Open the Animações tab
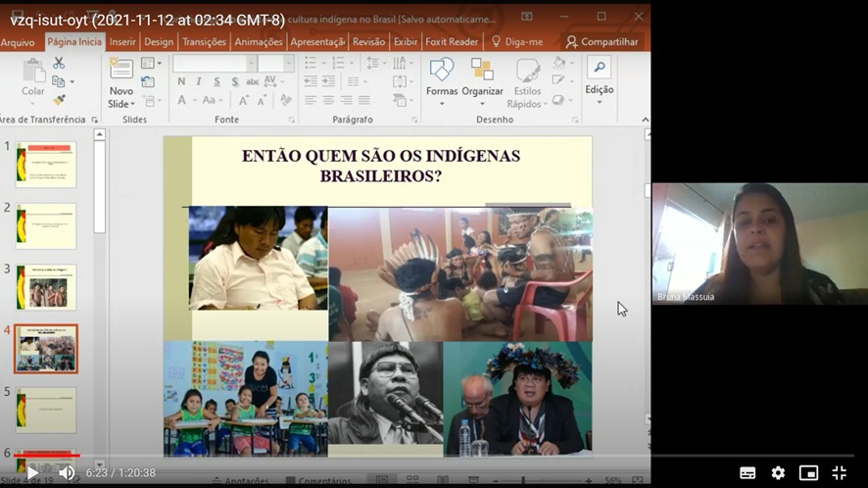 258,41
